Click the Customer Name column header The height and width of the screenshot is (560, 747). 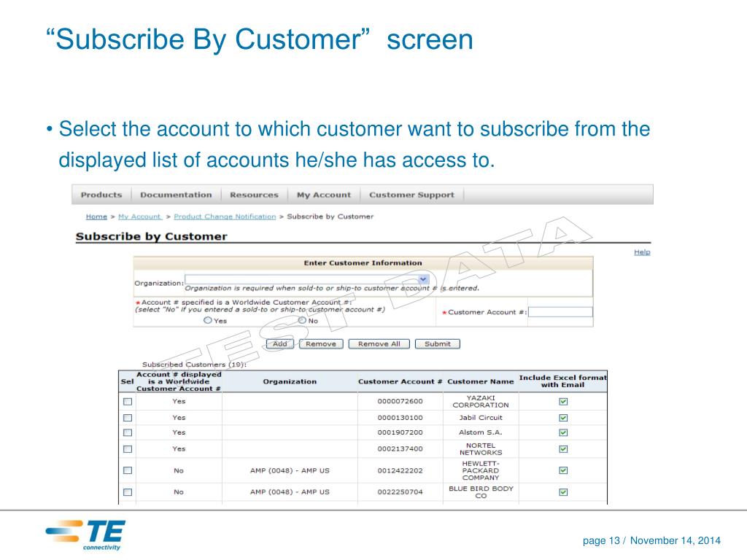click(x=480, y=381)
